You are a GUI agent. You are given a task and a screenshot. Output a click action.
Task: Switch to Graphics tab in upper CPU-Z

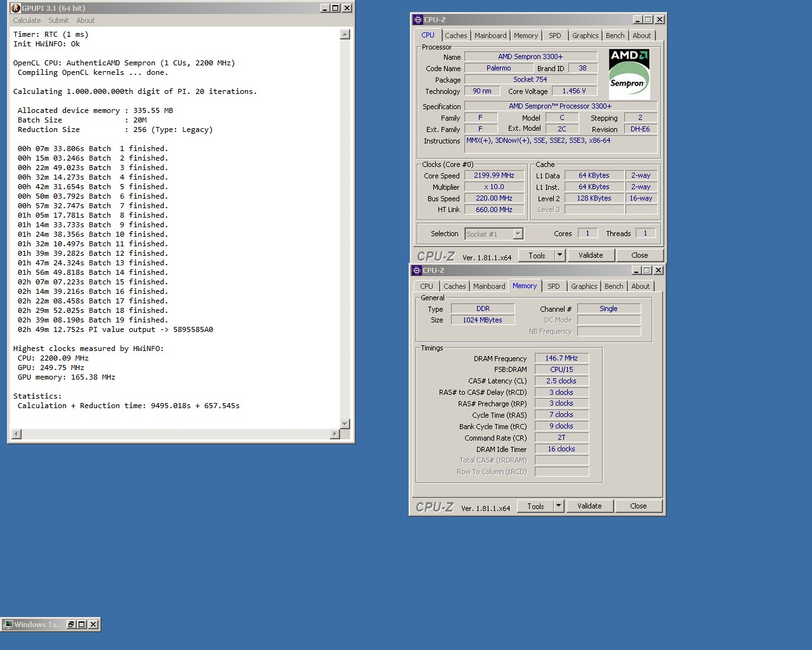pyautogui.click(x=585, y=36)
